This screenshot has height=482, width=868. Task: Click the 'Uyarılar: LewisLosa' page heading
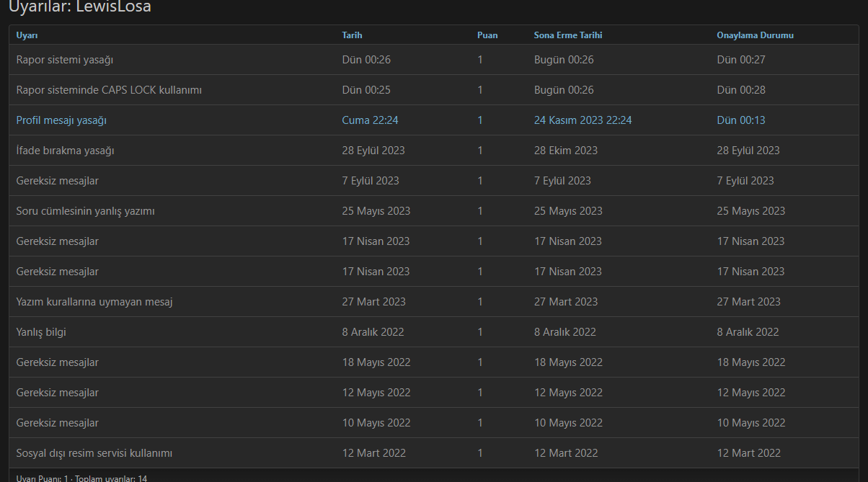click(x=80, y=7)
